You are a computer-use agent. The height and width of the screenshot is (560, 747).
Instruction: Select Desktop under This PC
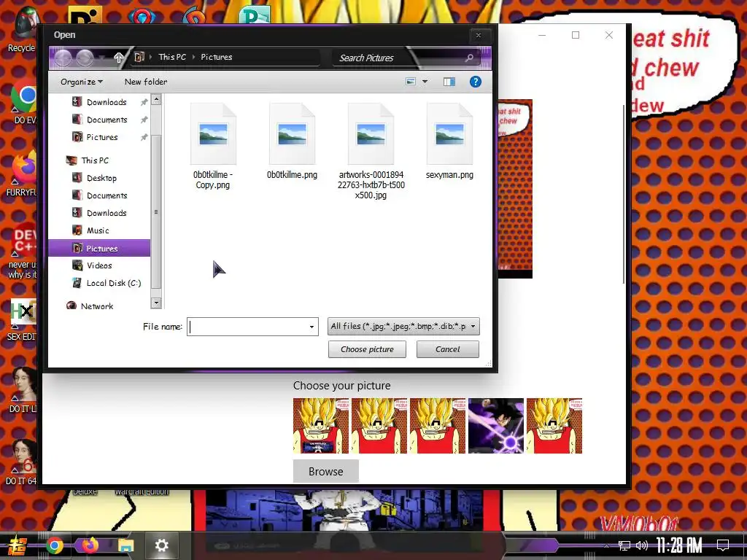101,178
